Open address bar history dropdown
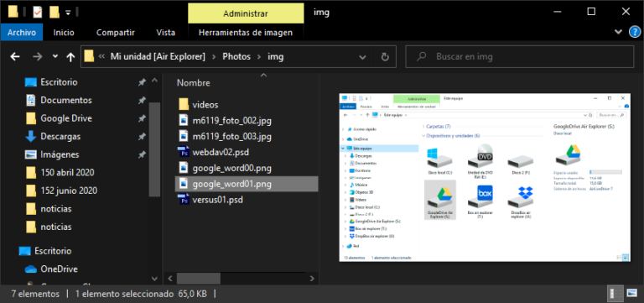644x303 pixels. 362,57
